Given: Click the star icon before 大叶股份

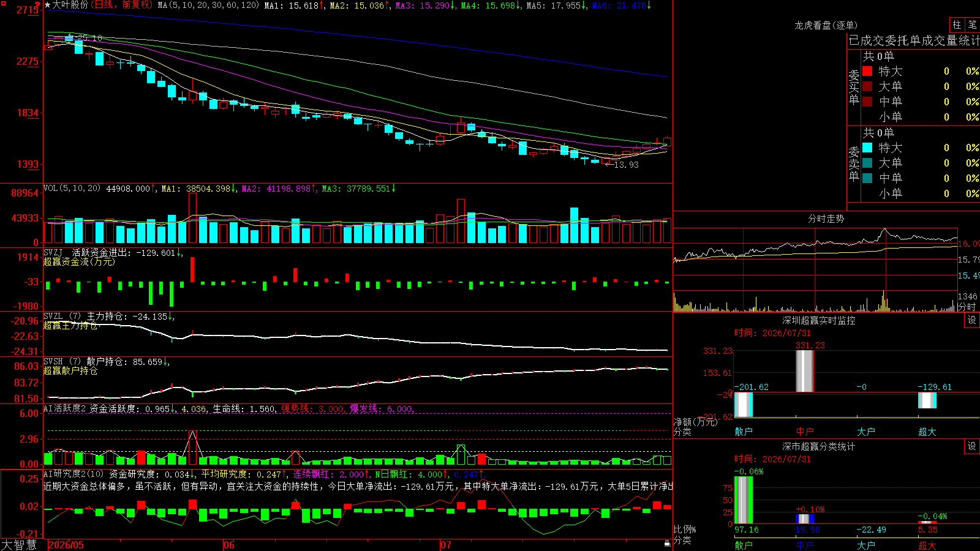Looking at the screenshot, I should (47, 5).
